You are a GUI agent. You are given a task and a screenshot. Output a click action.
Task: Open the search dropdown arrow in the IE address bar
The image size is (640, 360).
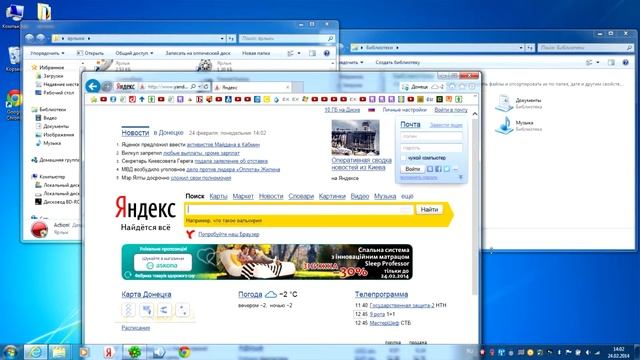[x=199, y=87]
